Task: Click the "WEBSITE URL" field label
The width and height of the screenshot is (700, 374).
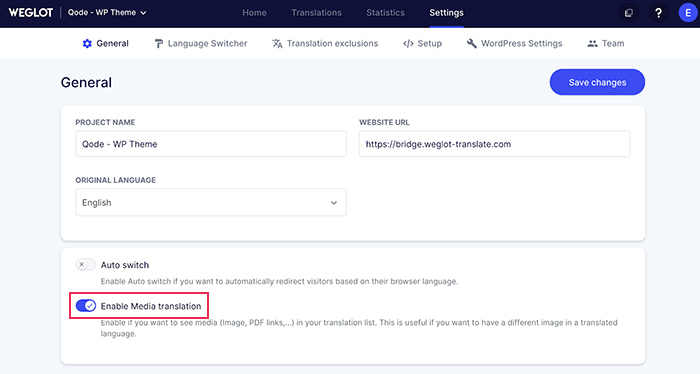Action: tap(384, 122)
